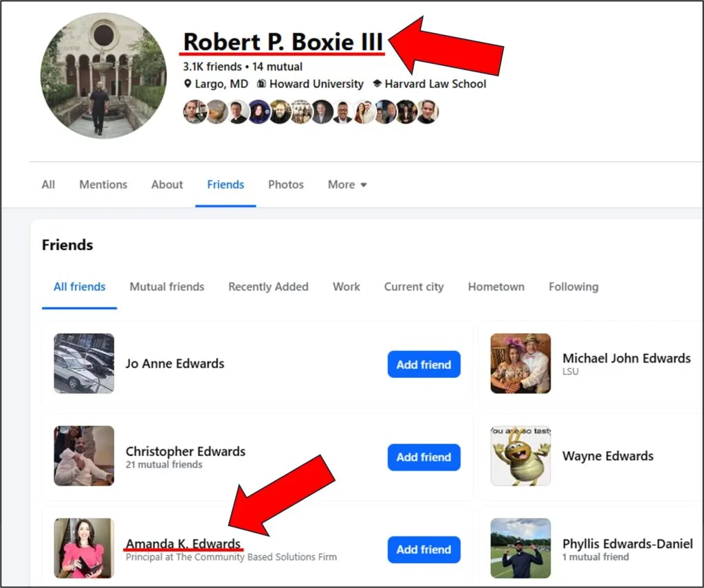Open Michael John Edwards' profile name link

coord(626,358)
